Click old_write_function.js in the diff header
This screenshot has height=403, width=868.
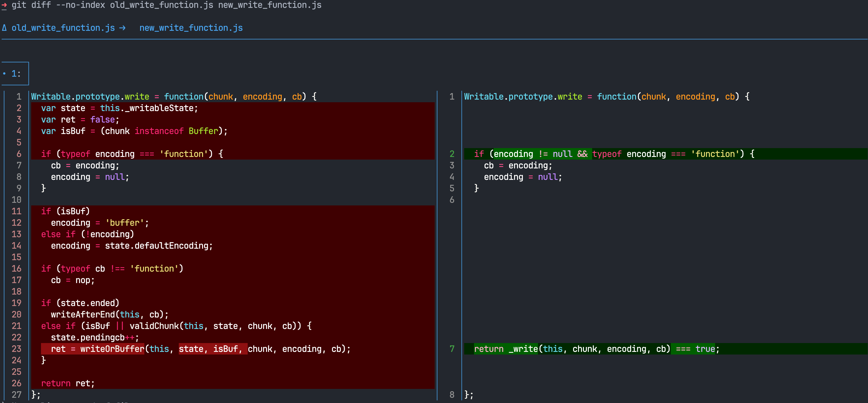[x=63, y=28]
